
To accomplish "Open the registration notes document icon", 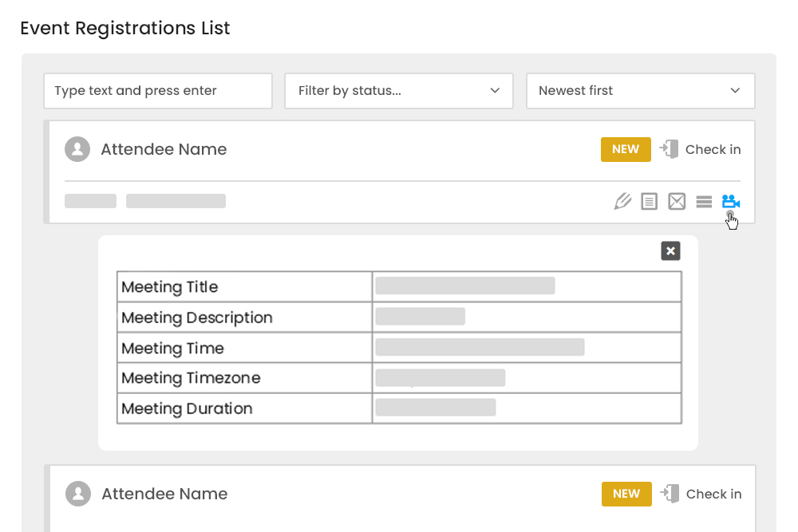I will point(649,201).
